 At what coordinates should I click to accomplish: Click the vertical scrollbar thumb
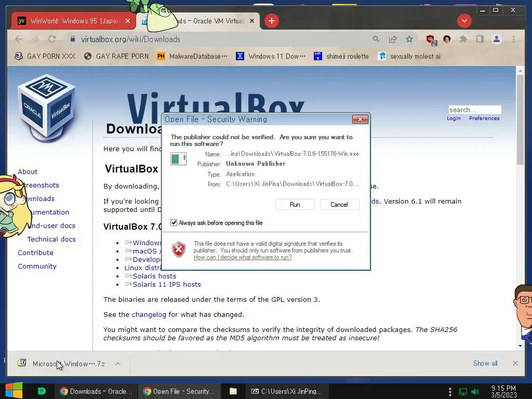pos(520,119)
